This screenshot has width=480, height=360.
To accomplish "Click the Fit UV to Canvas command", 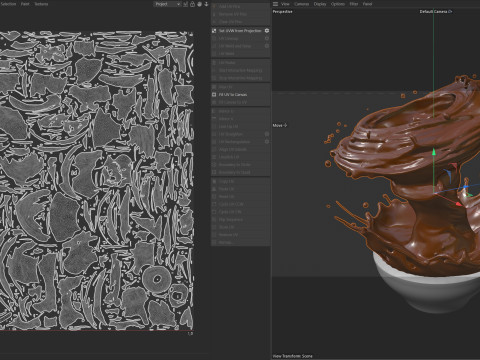I will (233, 95).
